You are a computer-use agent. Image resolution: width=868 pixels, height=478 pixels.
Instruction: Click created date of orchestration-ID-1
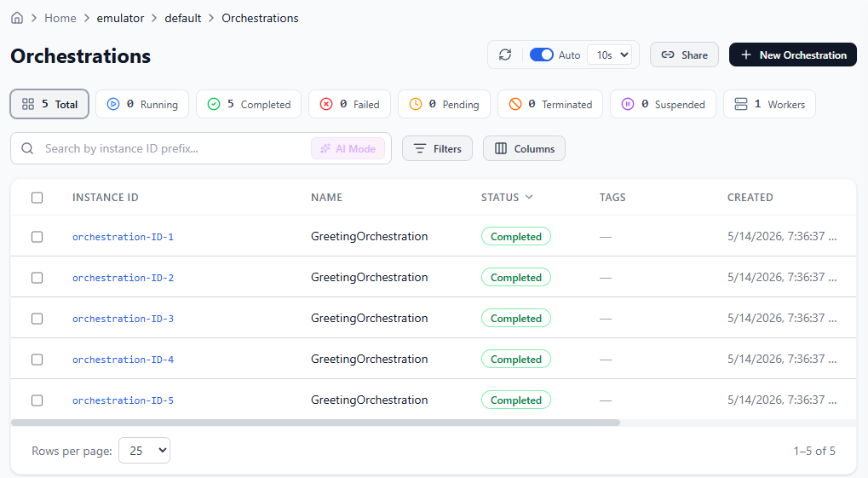tap(782, 237)
